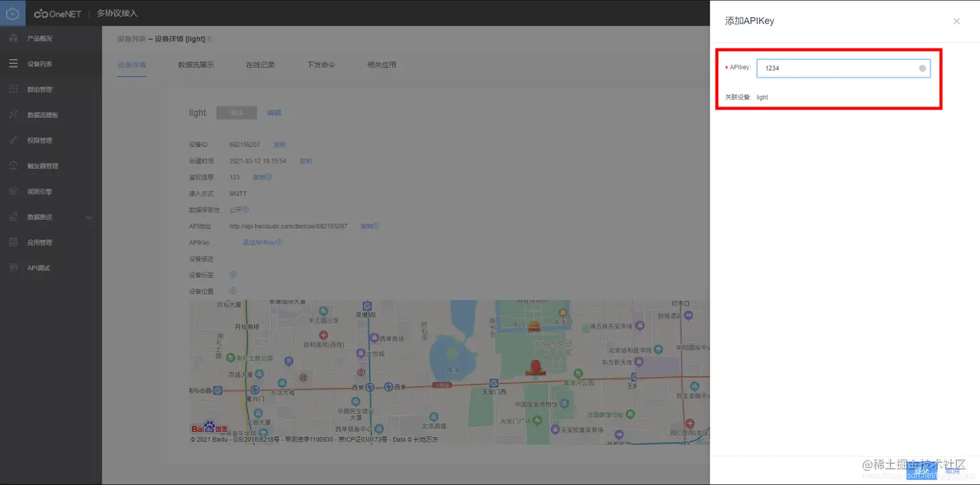Click the OneNET hexagon logo icon
Image resolution: width=980 pixels, height=485 pixels.
[13, 13]
